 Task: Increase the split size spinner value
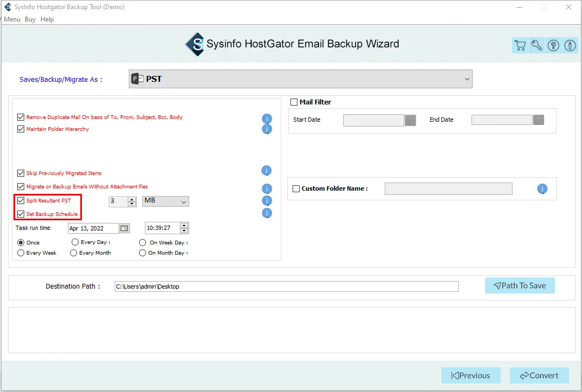132,199
